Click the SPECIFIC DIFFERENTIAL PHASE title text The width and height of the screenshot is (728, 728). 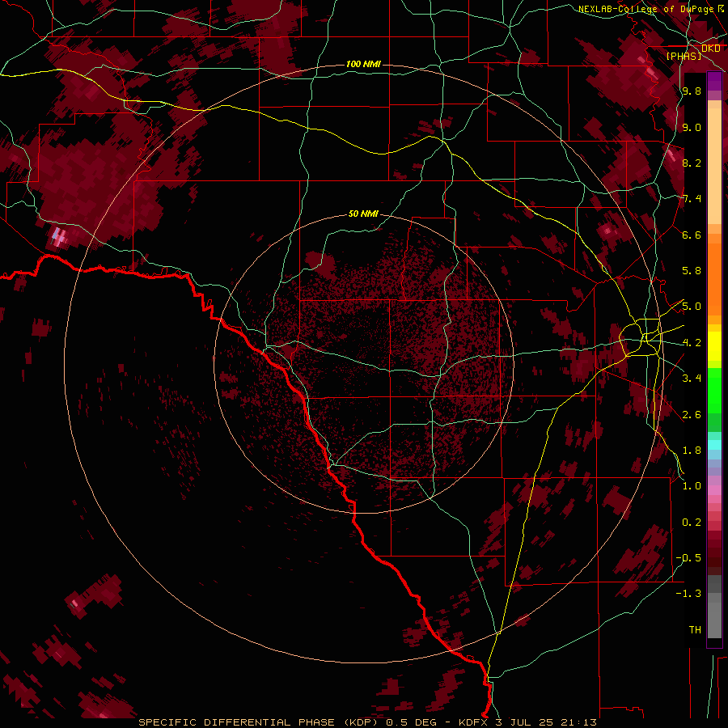[236, 722]
